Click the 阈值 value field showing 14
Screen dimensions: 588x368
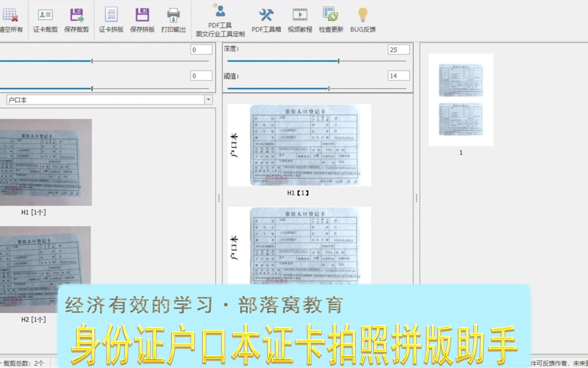pos(398,76)
